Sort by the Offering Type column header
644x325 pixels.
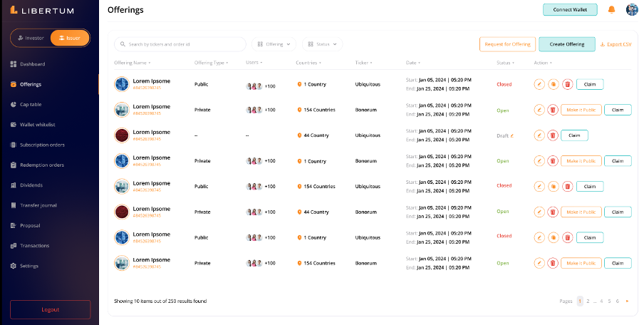tap(211, 63)
